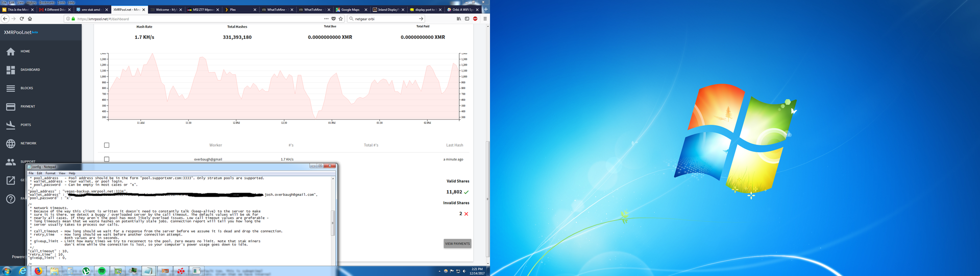The height and width of the screenshot is (276, 980).
Task: Switch to 'MSI Z77 Mpower' tab
Action: click(203, 9)
